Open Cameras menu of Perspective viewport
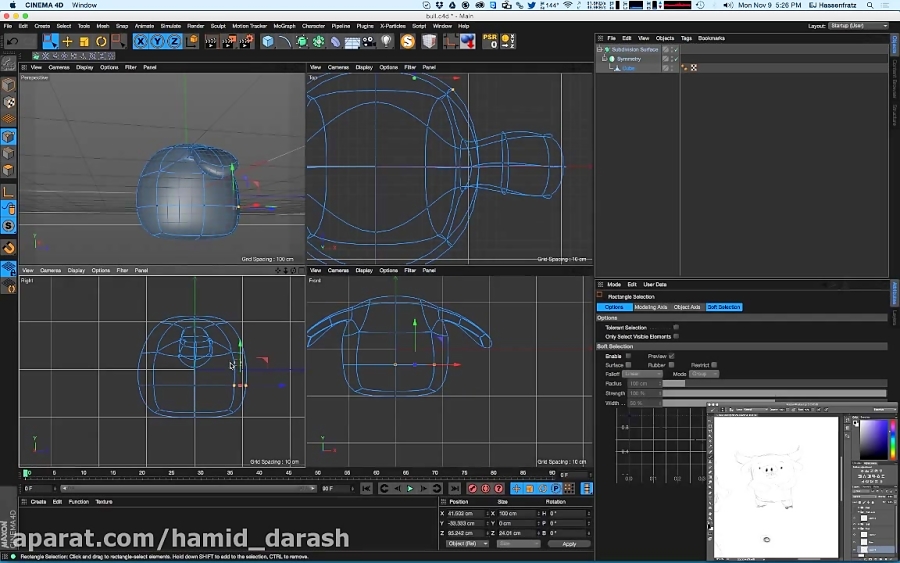This screenshot has width=900, height=563. (59, 67)
